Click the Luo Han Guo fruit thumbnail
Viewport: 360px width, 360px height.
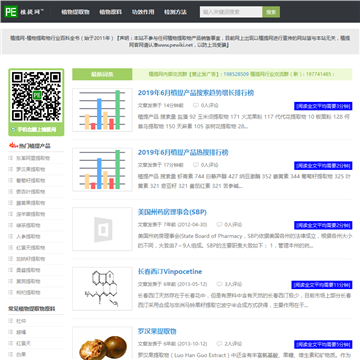[x=102, y=344]
